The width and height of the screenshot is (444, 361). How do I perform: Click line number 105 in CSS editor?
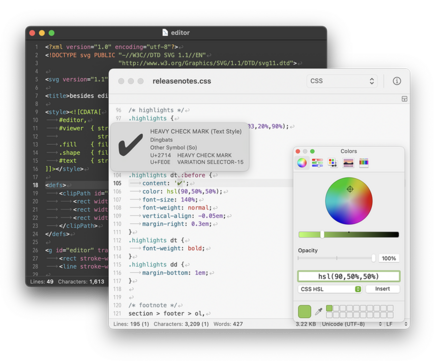tap(117, 183)
